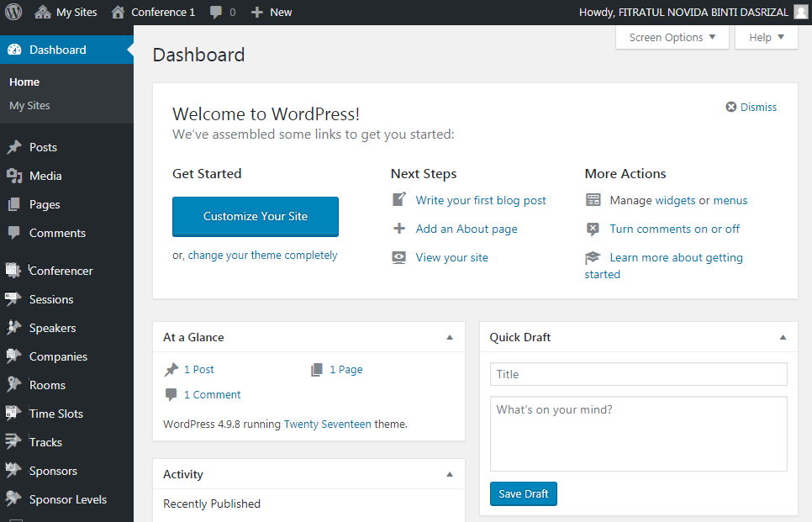Collapse the Activity panel
The width and height of the screenshot is (812, 522).
[x=450, y=474]
